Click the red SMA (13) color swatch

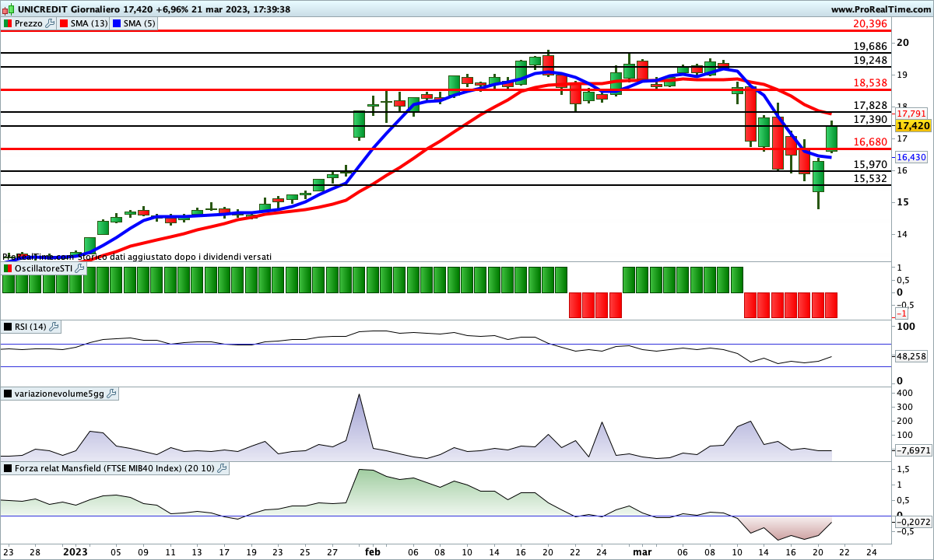coord(64,23)
